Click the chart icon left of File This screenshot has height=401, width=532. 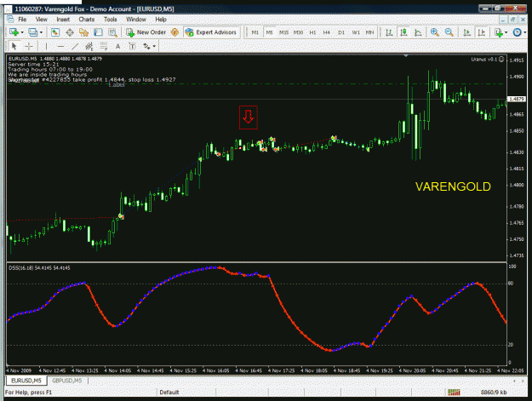pos(10,20)
